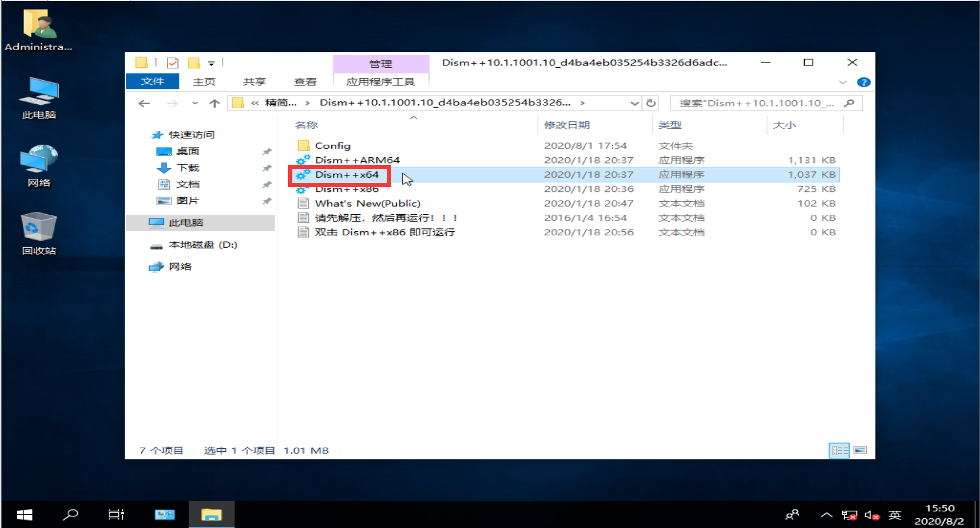Select 本地磁盘 (D:) in navigation pane

pos(203,244)
